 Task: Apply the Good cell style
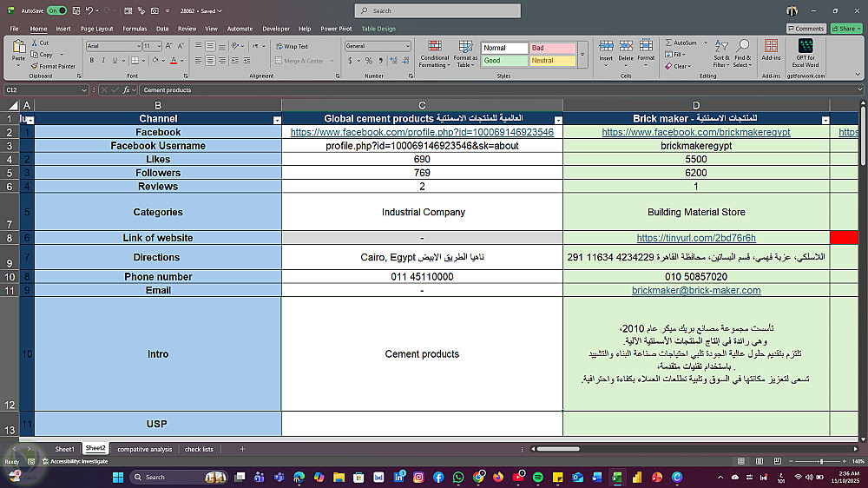pyautogui.click(x=503, y=61)
